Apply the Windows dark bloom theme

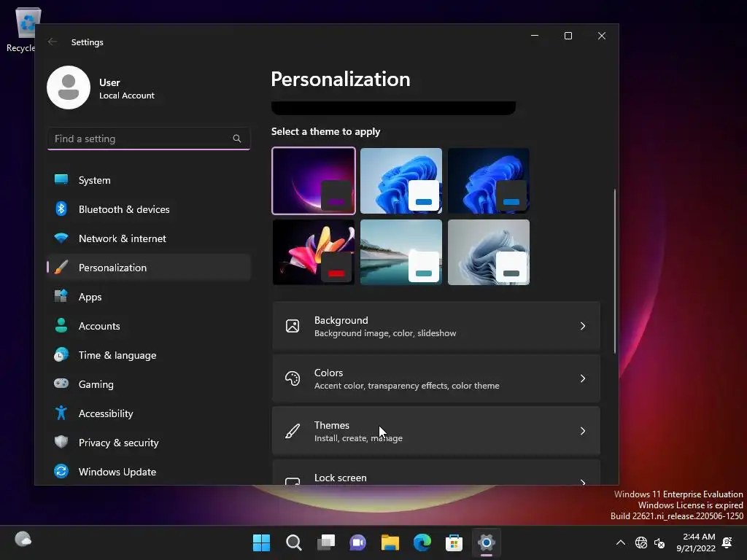(489, 181)
